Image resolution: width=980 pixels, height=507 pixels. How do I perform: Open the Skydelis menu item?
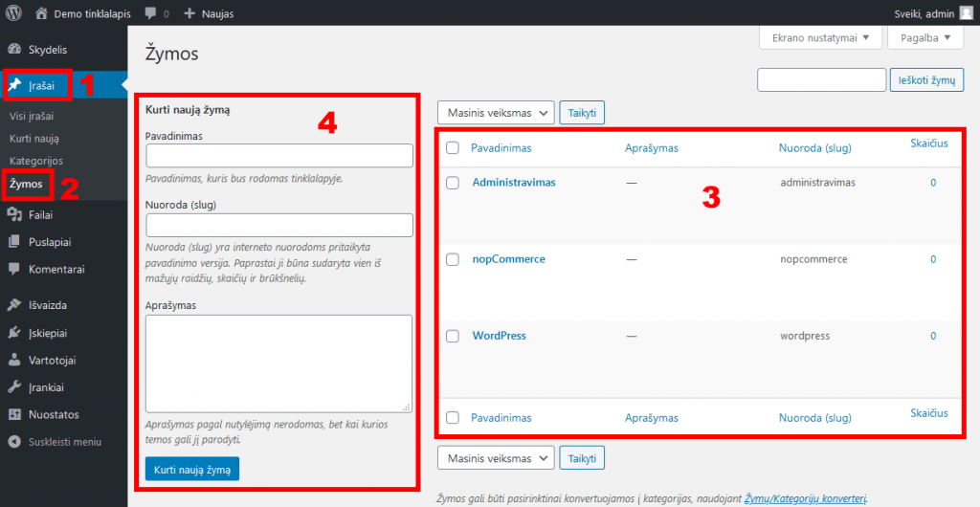(48, 50)
